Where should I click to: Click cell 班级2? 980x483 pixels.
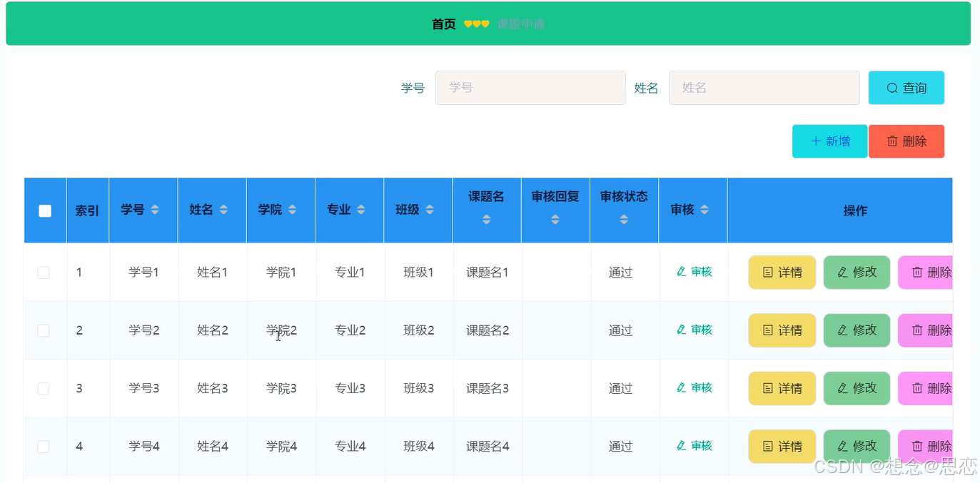(x=419, y=330)
